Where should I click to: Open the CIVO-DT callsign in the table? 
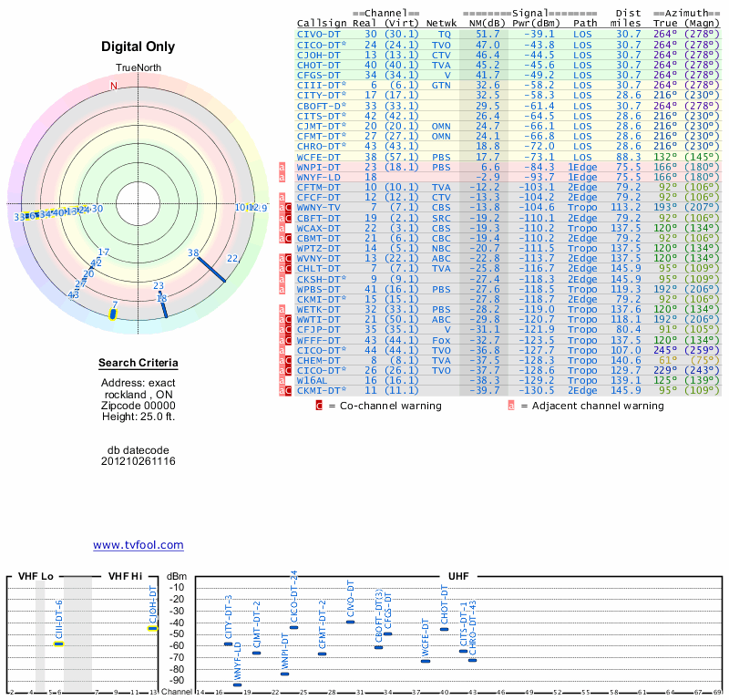tap(319, 34)
